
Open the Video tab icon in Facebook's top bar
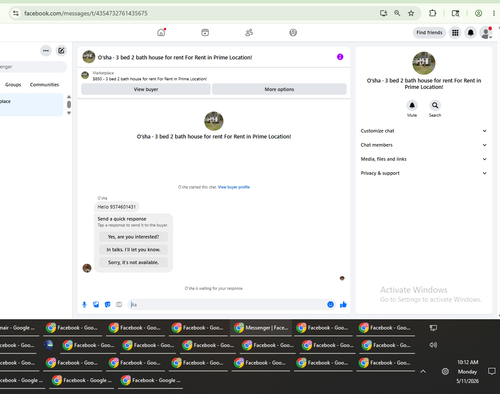point(205,32)
